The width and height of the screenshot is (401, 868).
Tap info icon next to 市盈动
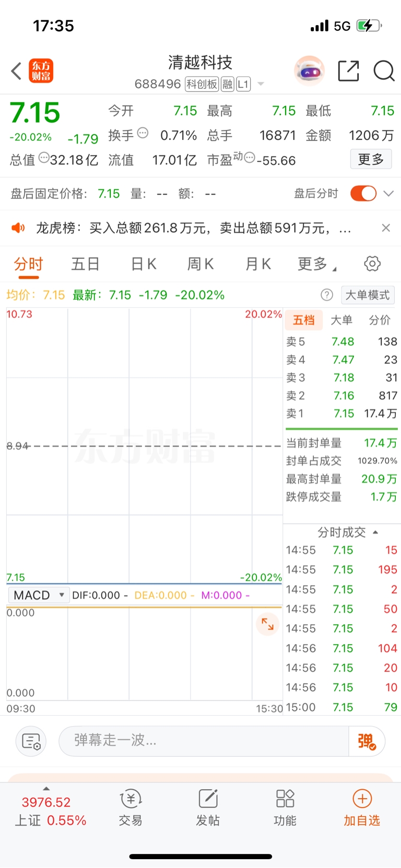point(250,158)
